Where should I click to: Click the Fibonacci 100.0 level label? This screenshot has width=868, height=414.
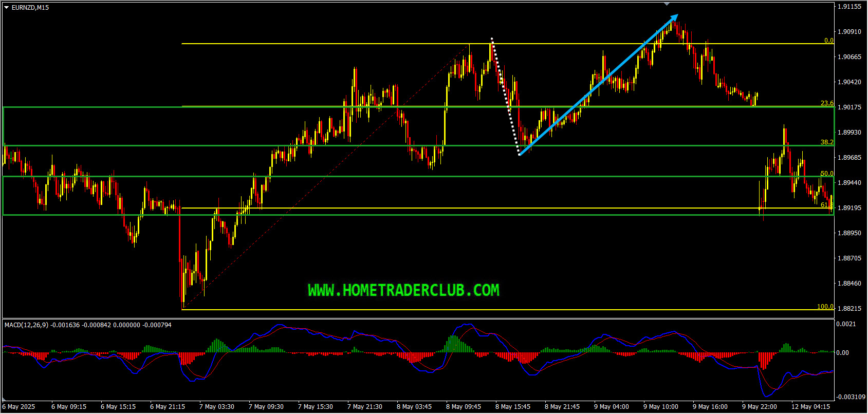point(825,307)
